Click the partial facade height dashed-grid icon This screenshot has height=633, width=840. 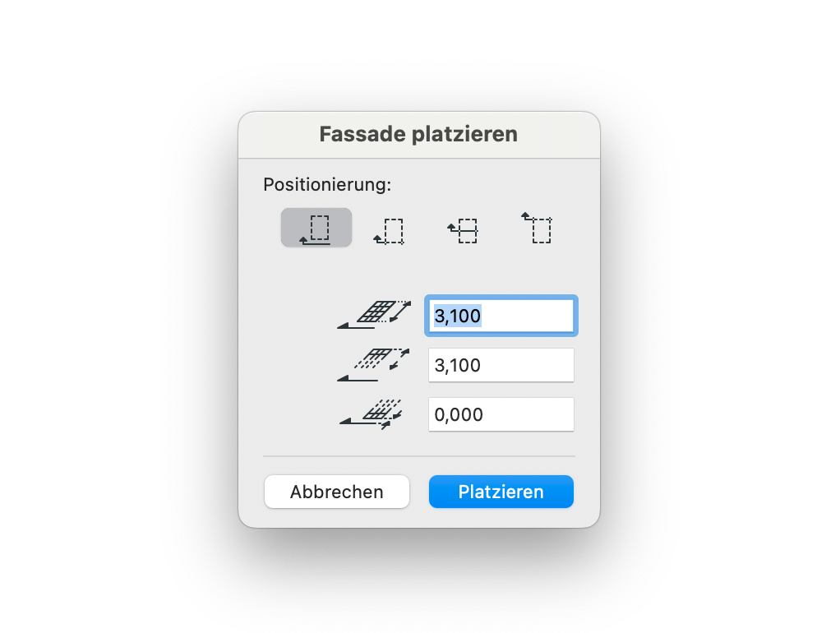click(374, 365)
